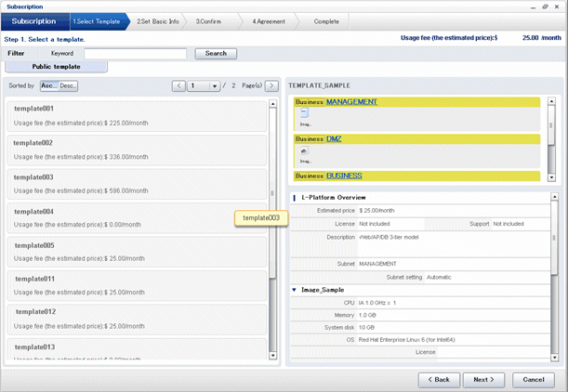The height and width of the screenshot is (392, 568).
Task: Click the Back button
Action: pyautogui.click(x=439, y=380)
